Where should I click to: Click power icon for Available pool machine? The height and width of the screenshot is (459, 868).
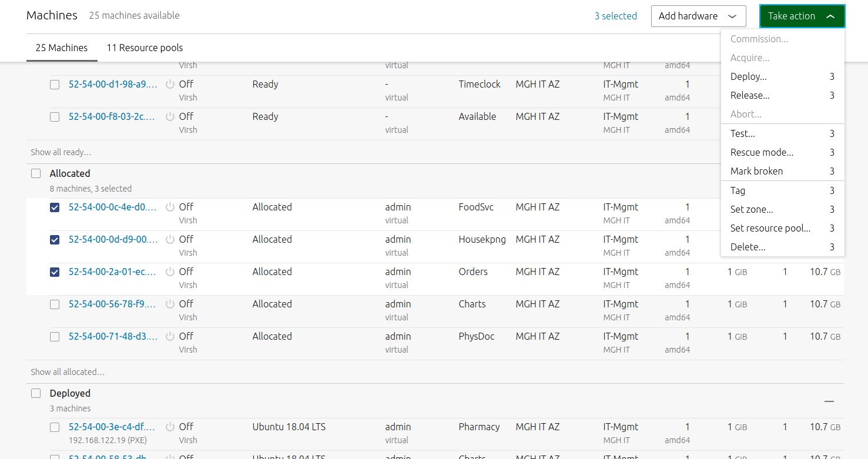coord(170,117)
